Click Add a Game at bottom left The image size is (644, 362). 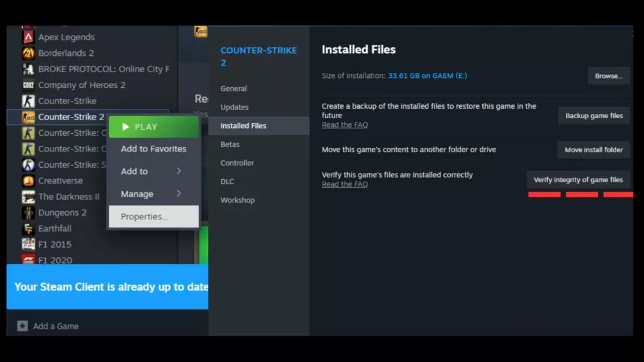coord(48,326)
